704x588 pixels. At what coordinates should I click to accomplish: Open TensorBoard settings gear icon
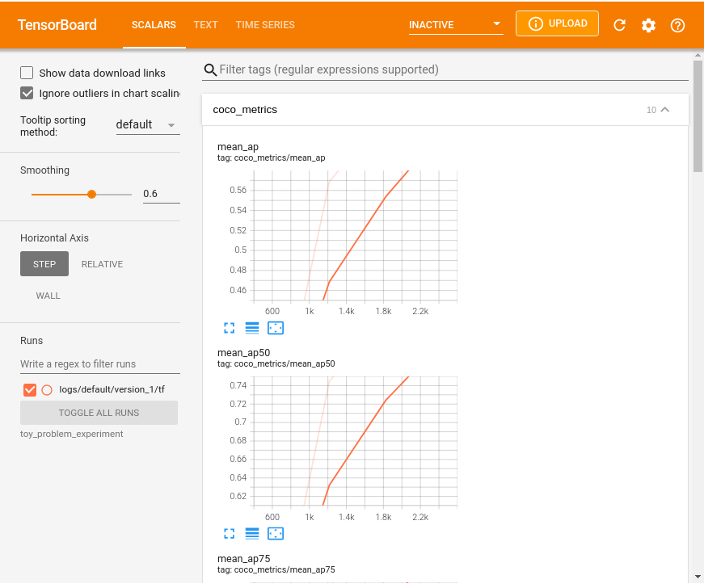click(x=648, y=25)
